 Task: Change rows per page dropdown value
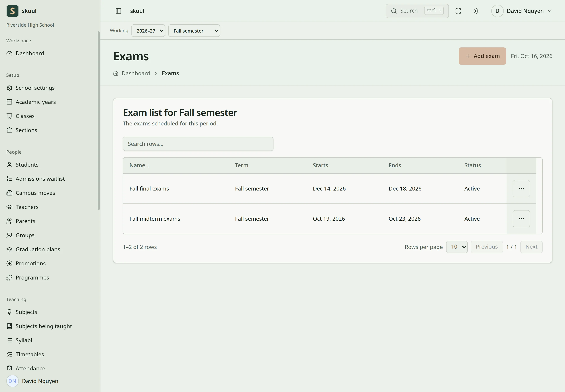(457, 247)
